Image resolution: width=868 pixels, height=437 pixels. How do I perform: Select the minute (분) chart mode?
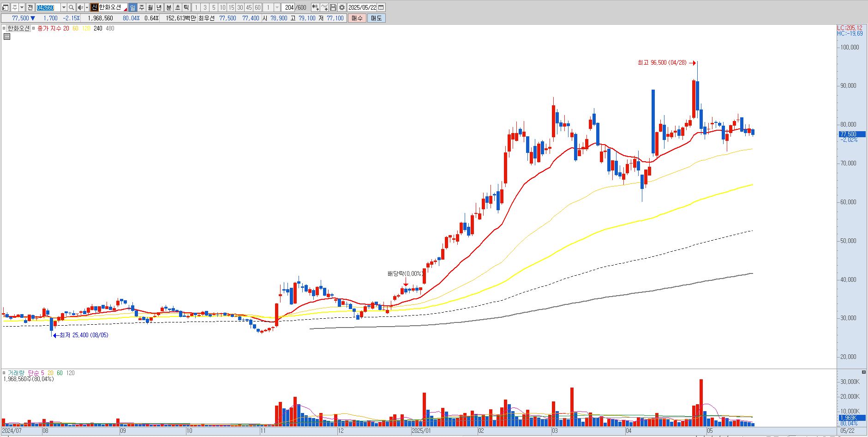click(x=168, y=7)
